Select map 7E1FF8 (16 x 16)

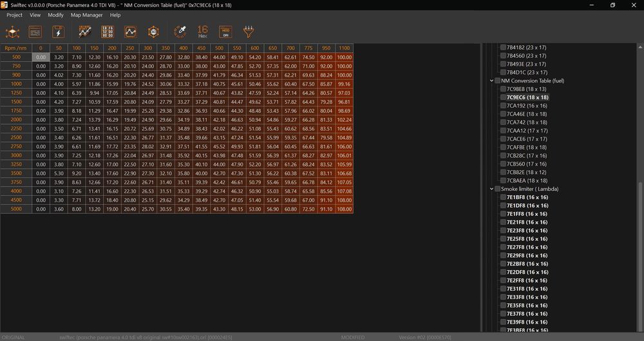pyautogui.click(x=527, y=214)
